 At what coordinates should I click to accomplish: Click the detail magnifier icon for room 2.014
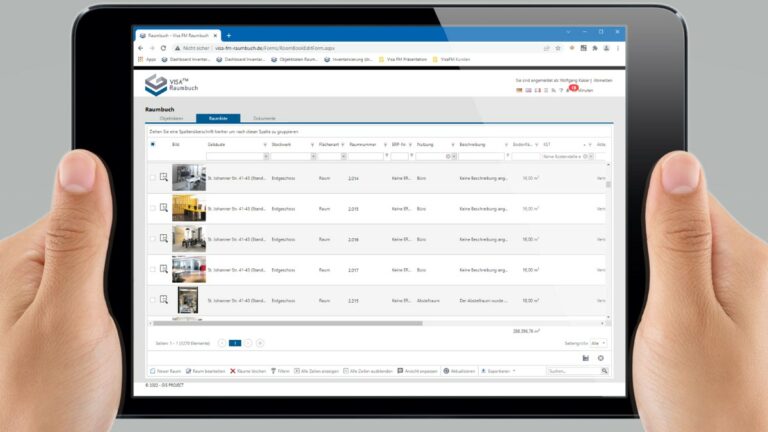[163, 178]
